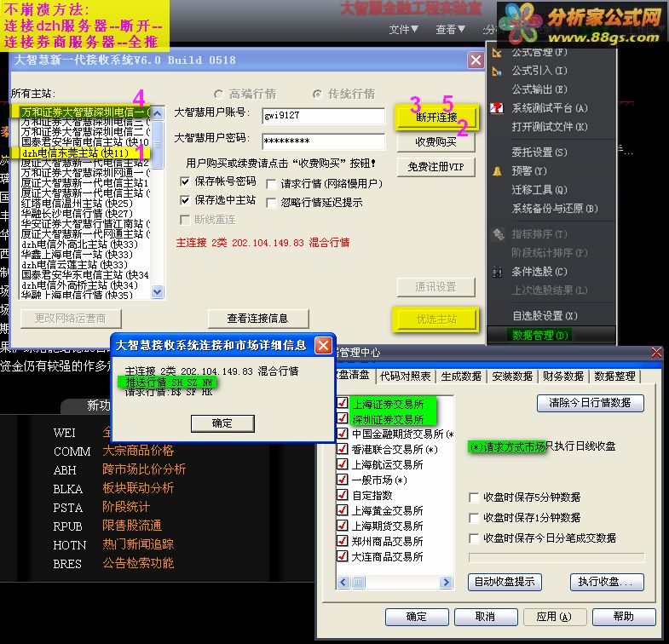Viewport: 669px width, 644px height.
Task: Click 应用(A) in management center
Action: [x=553, y=617]
